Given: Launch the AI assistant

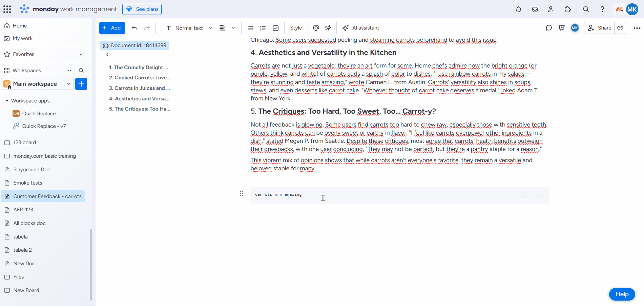Looking at the screenshot, I should tap(361, 28).
